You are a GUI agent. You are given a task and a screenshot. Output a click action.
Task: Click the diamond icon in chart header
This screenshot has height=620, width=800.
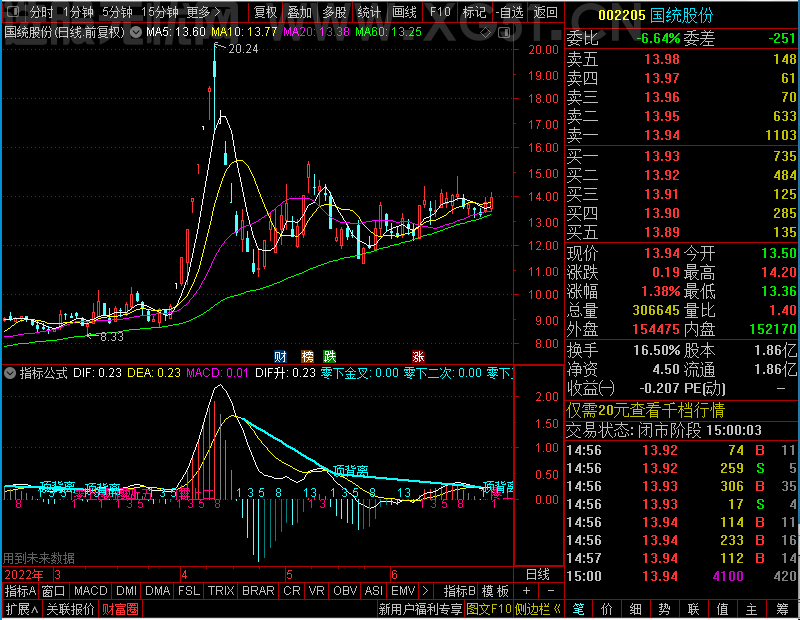[486, 33]
